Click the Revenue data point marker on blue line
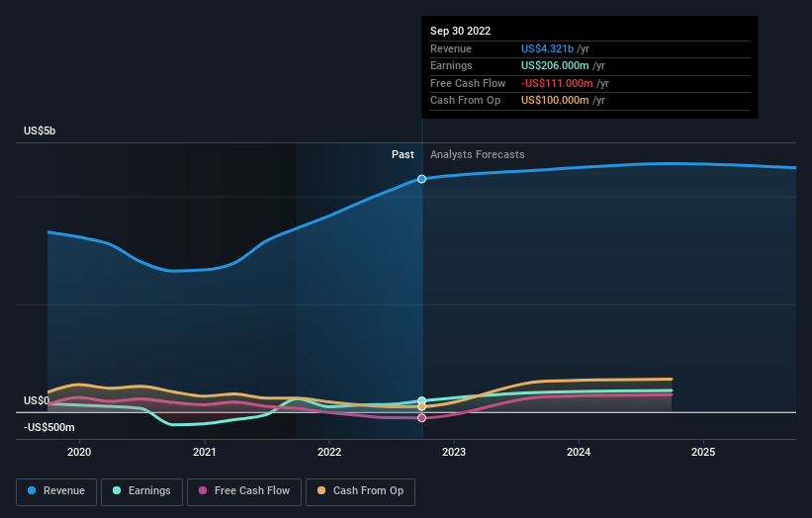 422,179
